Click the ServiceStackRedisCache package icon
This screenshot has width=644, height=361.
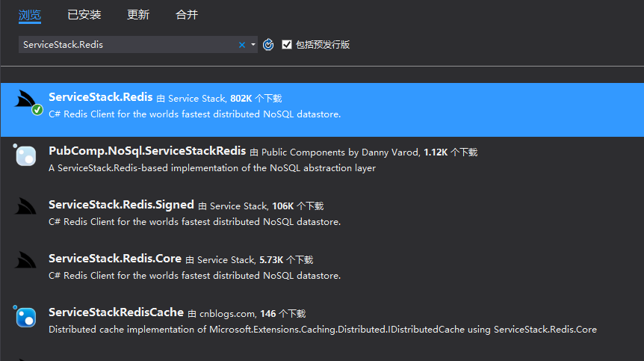[x=25, y=317]
